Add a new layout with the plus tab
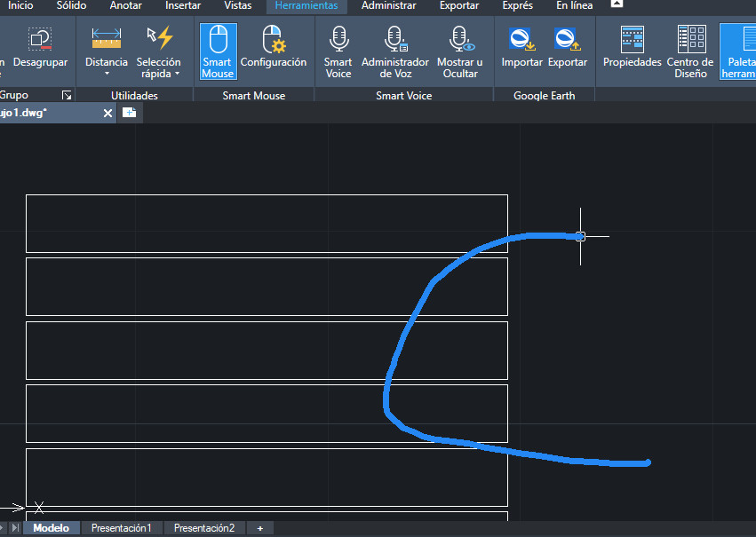 click(260, 528)
